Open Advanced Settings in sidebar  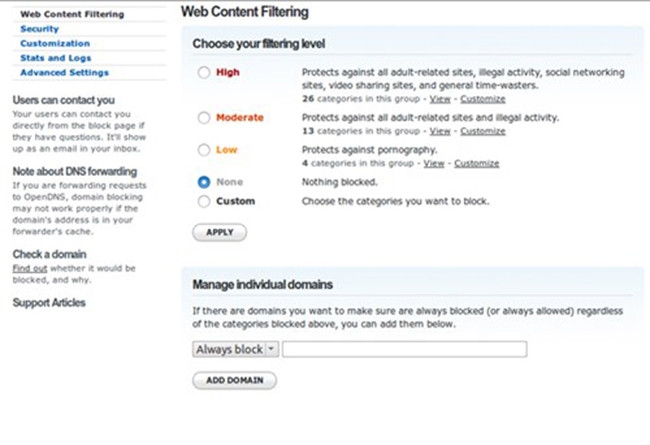[64, 72]
